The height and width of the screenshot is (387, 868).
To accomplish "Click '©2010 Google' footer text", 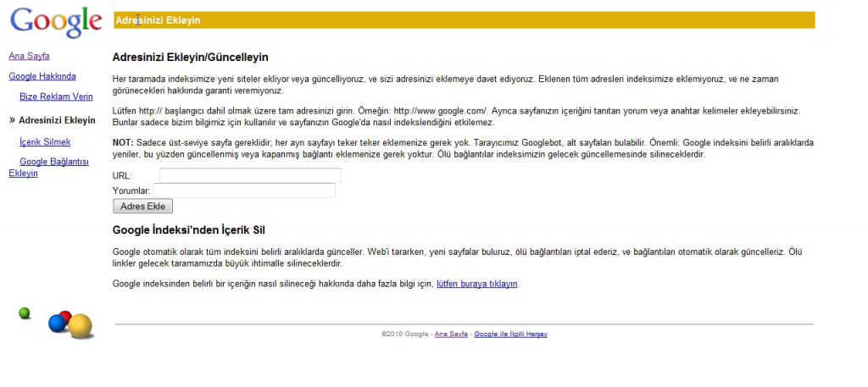I will click(x=405, y=334).
